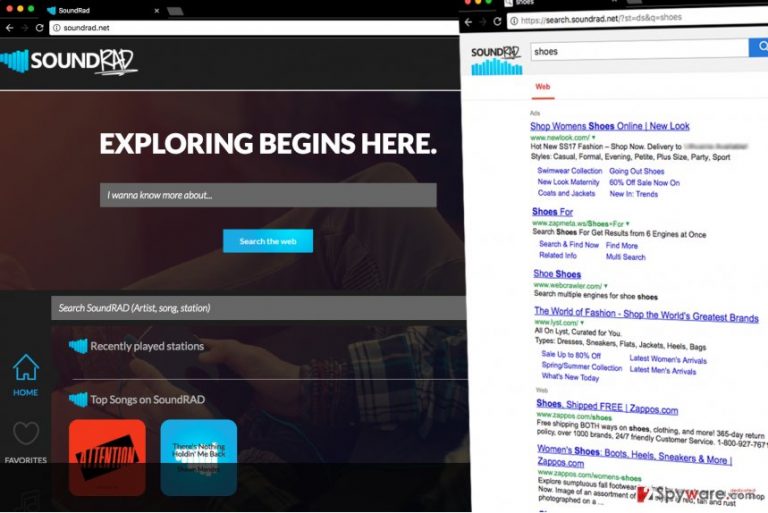Image resolution: width=768 pixels, height=513 pixels.
Task: Click Going Out Shoes sublink
Action: [637, 171]
